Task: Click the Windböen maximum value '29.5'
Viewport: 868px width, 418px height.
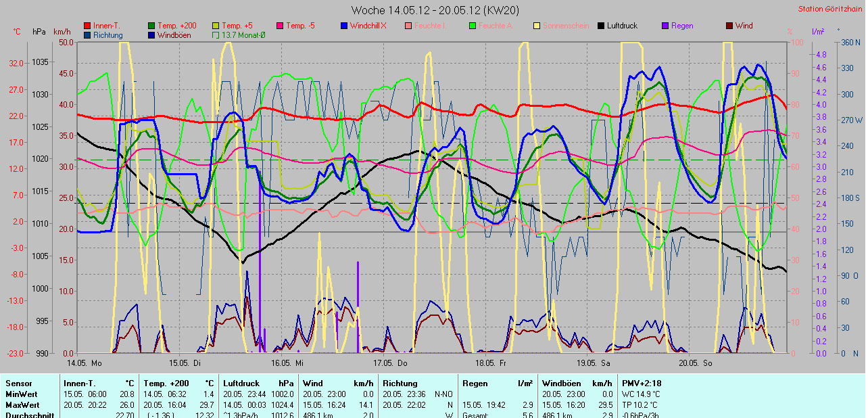Action: [604, 405]
